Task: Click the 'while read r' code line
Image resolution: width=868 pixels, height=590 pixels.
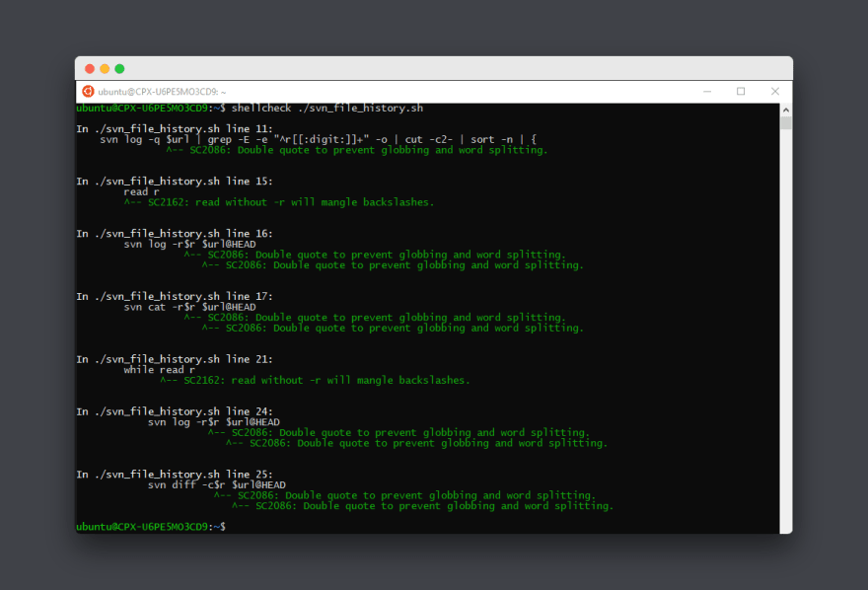Action: [160, 370]
